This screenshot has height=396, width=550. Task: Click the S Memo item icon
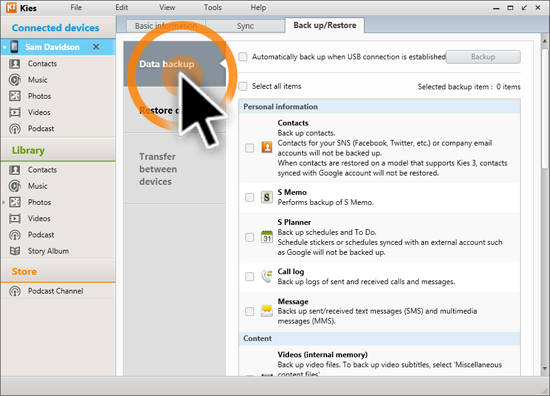[x=267, y=197]
